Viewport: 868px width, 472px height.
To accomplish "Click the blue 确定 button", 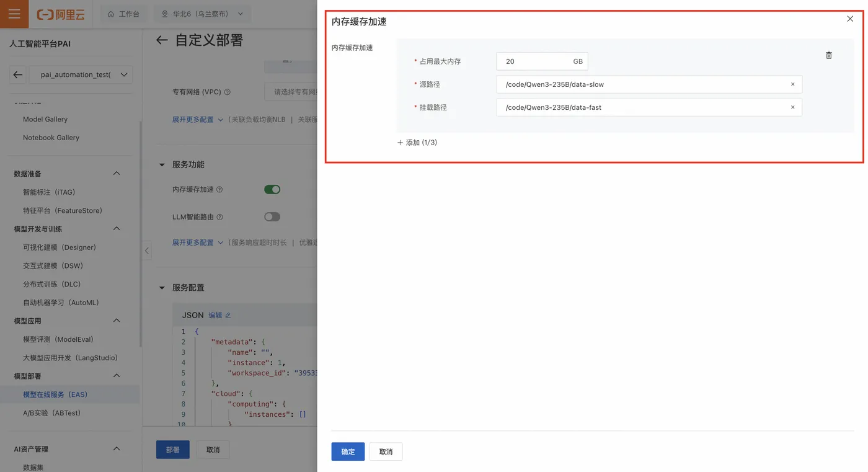I will coord(348,452).
